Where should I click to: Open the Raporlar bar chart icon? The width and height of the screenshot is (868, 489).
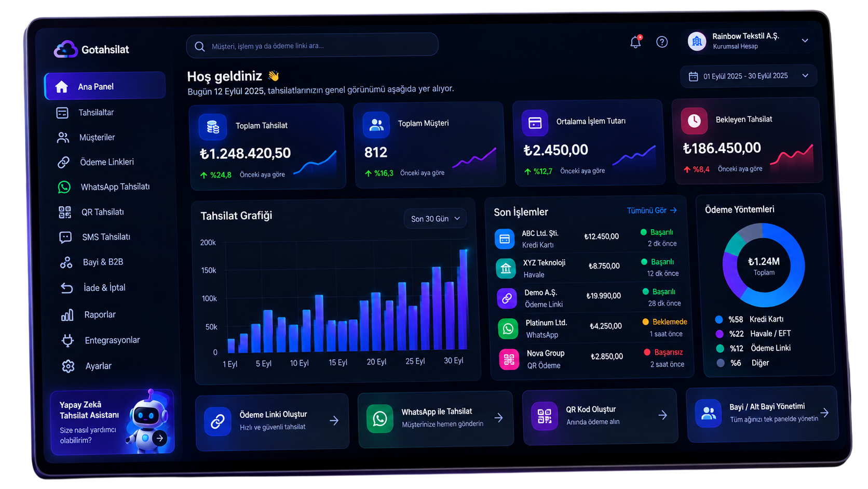point(67,315)
